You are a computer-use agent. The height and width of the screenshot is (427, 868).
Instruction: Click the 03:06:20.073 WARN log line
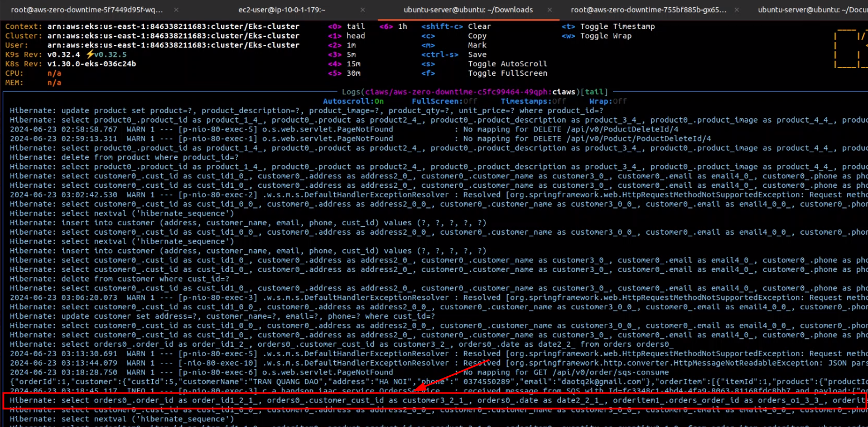[x=438, y=298]
